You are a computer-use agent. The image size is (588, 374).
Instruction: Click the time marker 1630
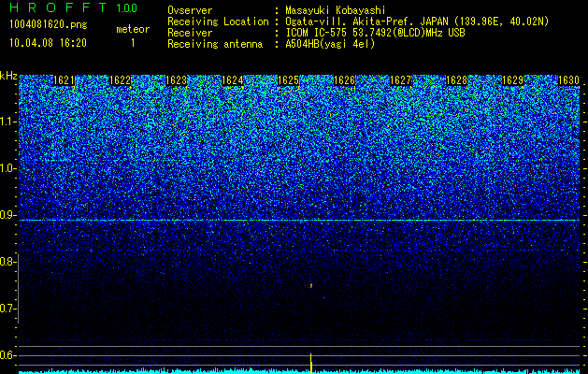(x=569, y=80)
